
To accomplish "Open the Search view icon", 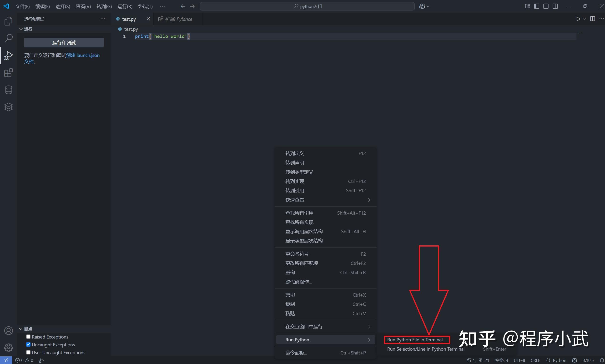I will 8,38.
